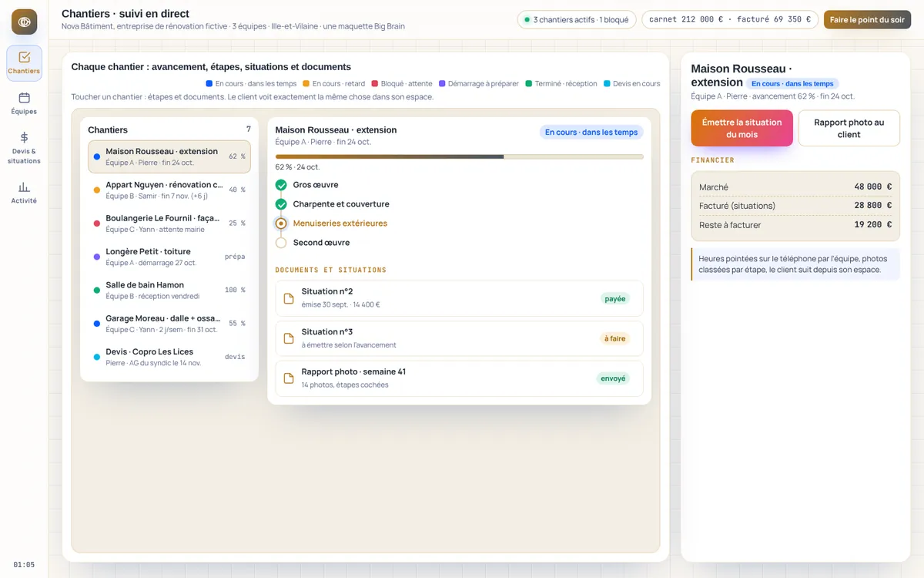924x578 pixels.
Task: Click the document icon for Rapport photo semaine 41
Action: [x=289, y=378]
